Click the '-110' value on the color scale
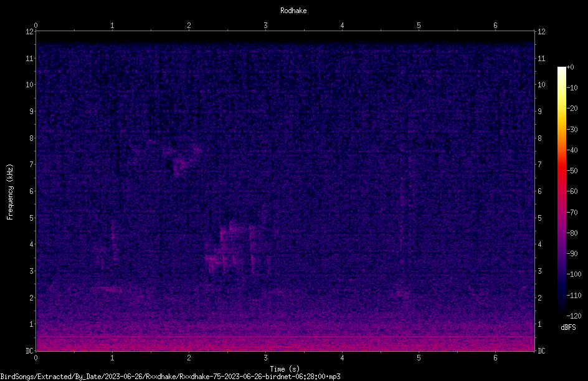The height and width of the screenshot is (381, 588). (574, 296)
